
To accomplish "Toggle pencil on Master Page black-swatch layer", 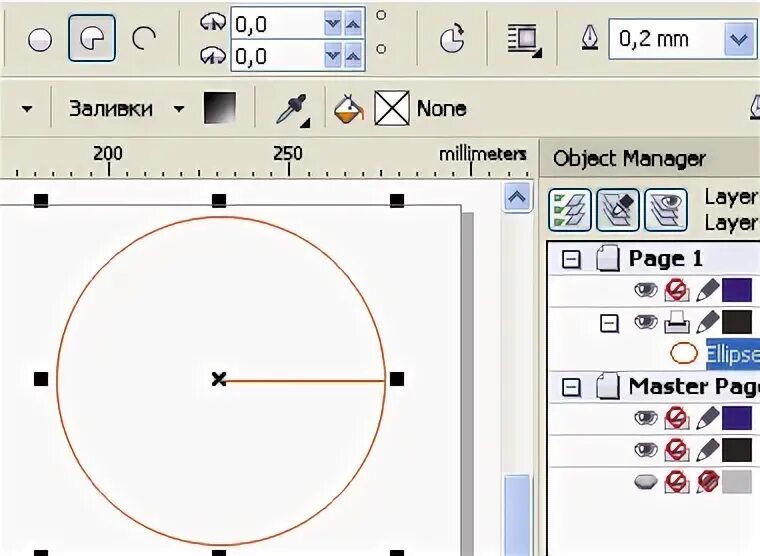I will 707,451.
